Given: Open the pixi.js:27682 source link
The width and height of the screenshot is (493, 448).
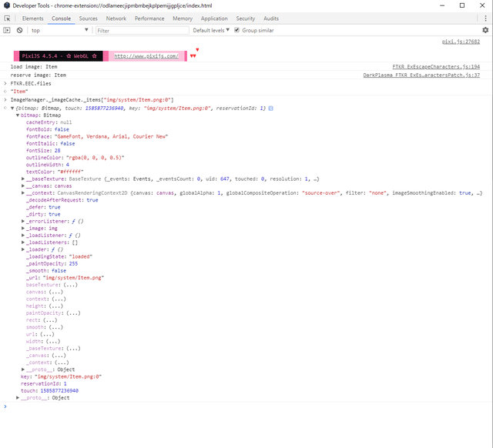Looking at the screenshot, I should point(461,42).
